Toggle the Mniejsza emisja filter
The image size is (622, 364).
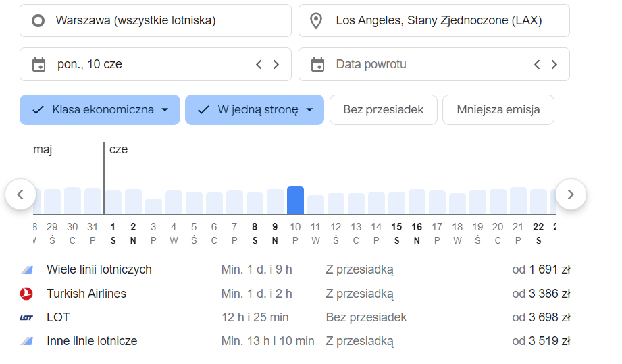(498, 110)
